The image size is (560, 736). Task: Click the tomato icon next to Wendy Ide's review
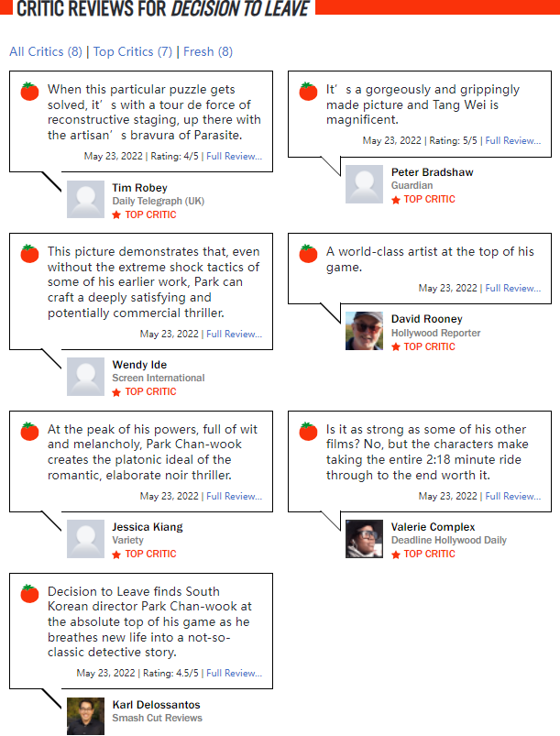[29, 254]
